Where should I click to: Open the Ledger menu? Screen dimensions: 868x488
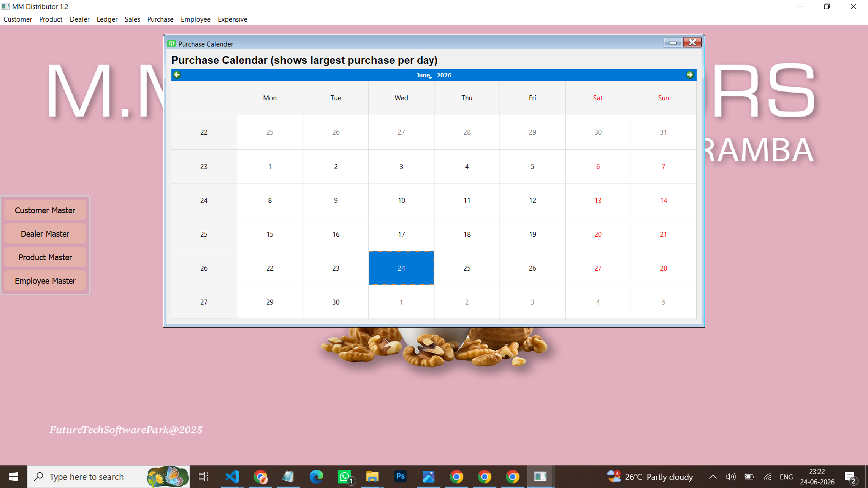107,19
